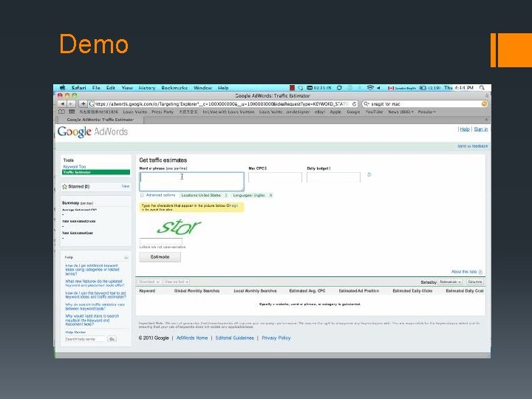Collapse the Help panel
This screenshot has height=399, width=532.
[x=126, y=258]
